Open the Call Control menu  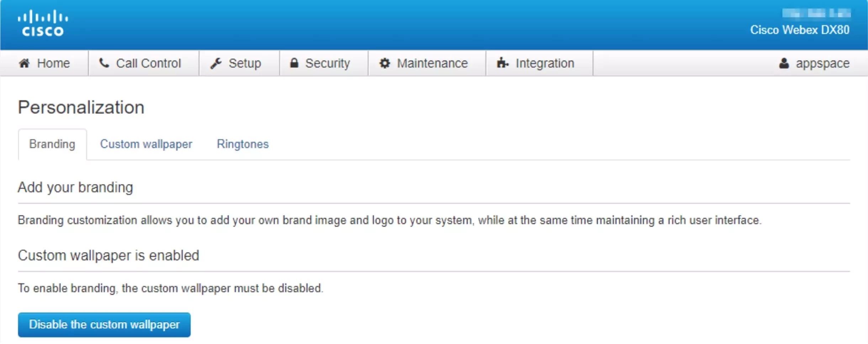pyautogui.click(x=144, y=63)
